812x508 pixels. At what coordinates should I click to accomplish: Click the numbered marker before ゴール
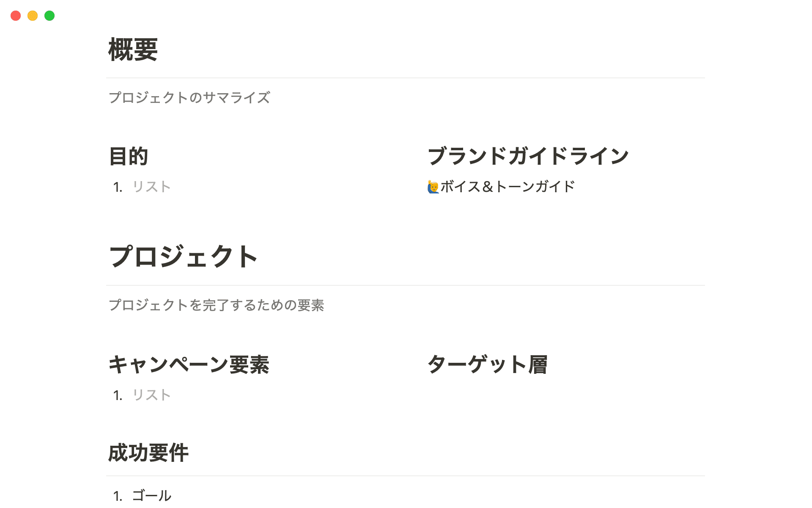pos(117,495)
